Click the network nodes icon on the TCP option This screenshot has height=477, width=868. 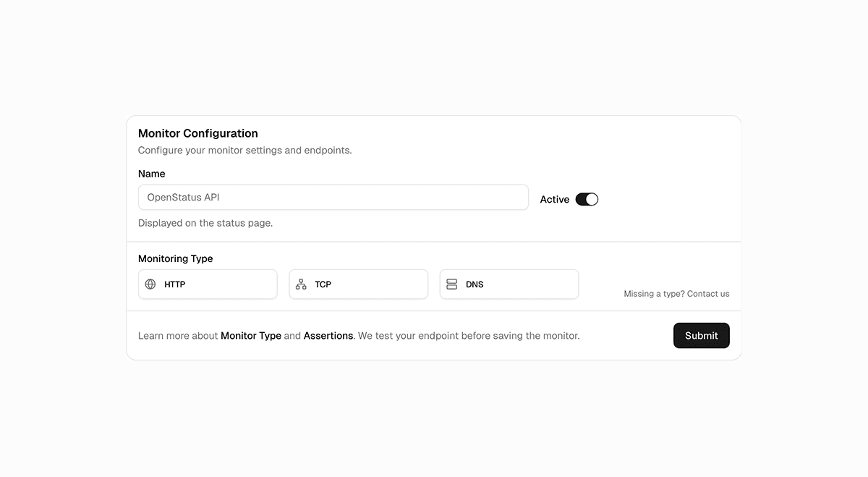point(302,284)
